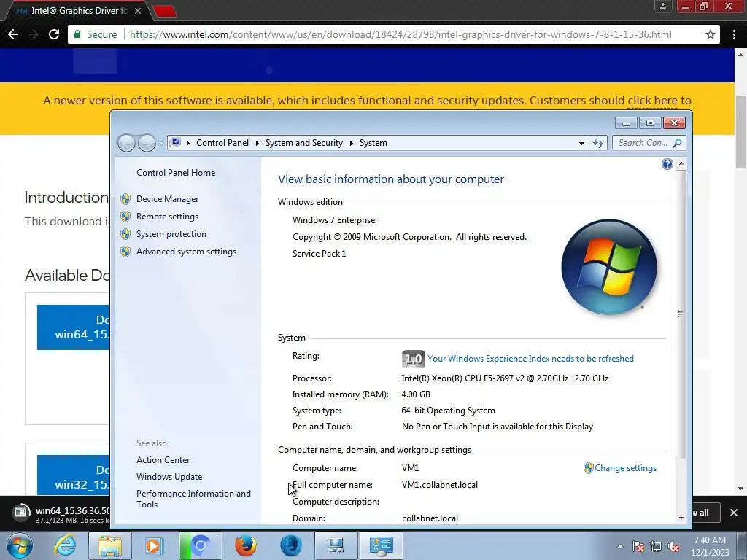Open the address bar history dropdown
747x560 pixels.
click(581, 143)
